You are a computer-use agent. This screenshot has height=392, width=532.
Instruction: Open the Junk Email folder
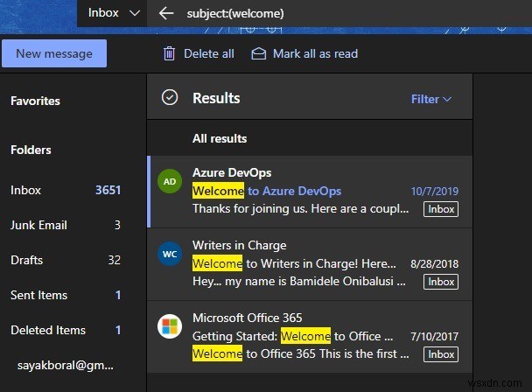pyautogui.click(x=38, y=225)
